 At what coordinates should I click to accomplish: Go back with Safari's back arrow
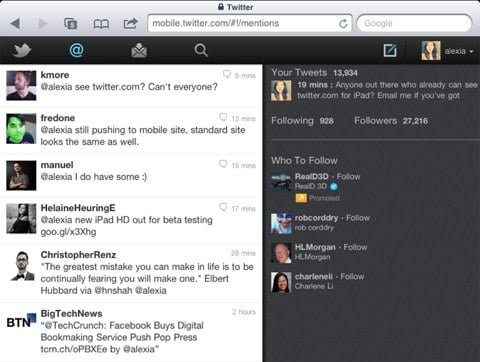point(15,24)
